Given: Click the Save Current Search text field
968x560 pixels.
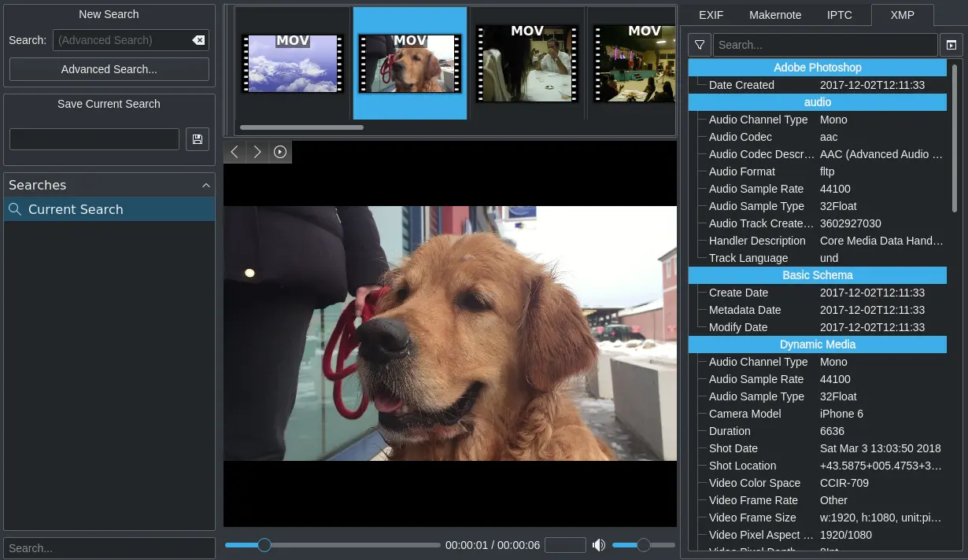Looking at the screenshot, I should point(94,138).
